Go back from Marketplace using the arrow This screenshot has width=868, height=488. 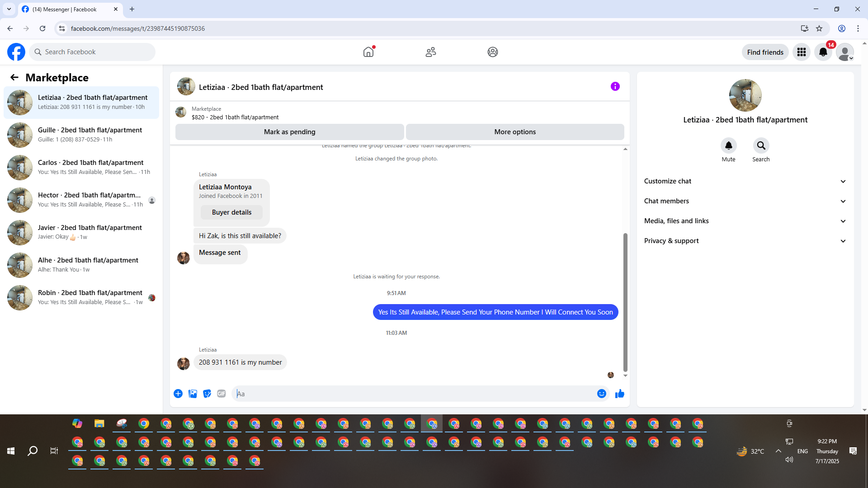coord(14,77)
